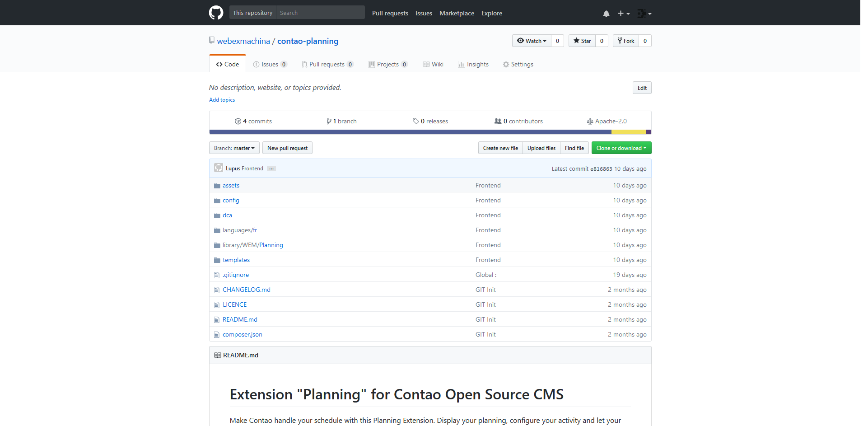Screen dimensions: 868x426
Task: Open latest commit e816863
Action: click(601, 169)
